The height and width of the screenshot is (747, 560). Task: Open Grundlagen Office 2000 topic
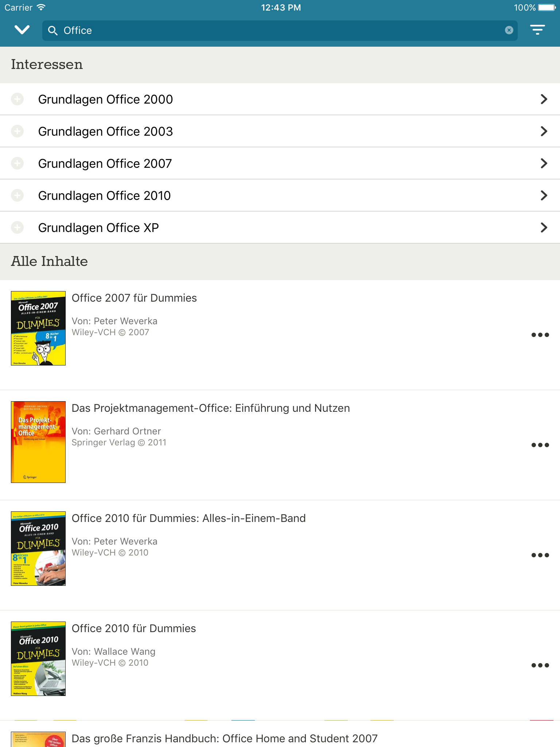point(280,99)
